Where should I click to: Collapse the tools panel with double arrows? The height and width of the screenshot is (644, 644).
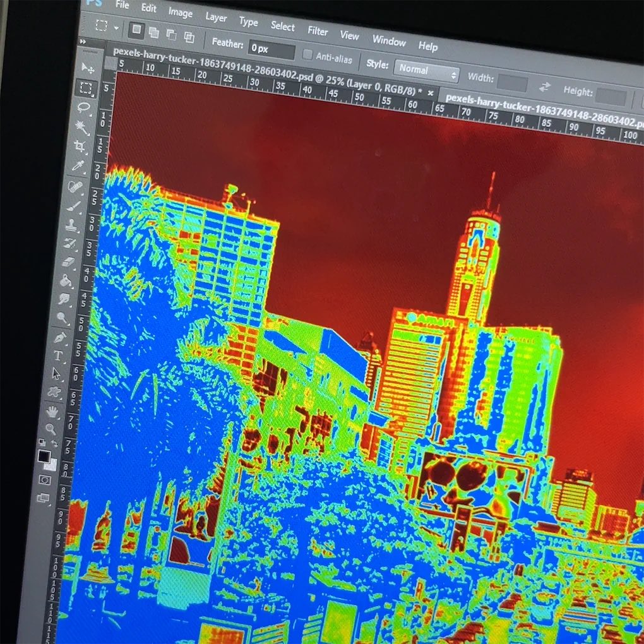[x=83, y=42]
